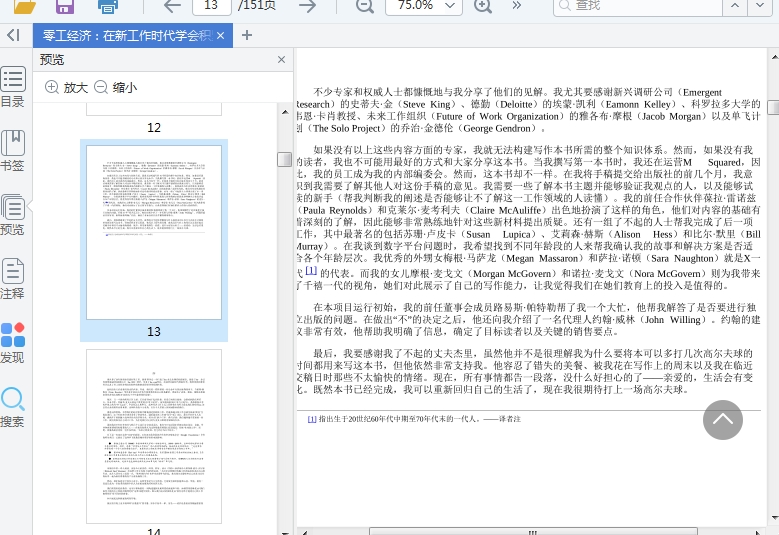Click the open file folder icon
Image resolution: width=779 pixels, height=535 pixels.
coord(25,6)
